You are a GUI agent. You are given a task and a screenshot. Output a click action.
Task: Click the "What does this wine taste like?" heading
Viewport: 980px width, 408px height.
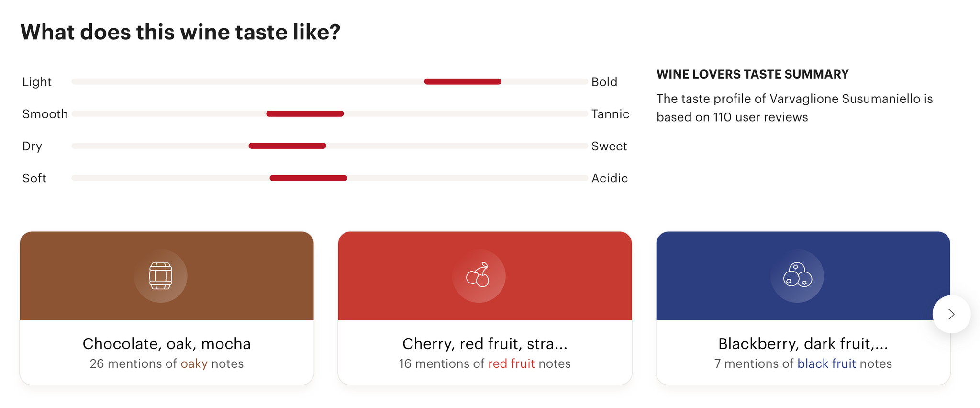[180, 32]
